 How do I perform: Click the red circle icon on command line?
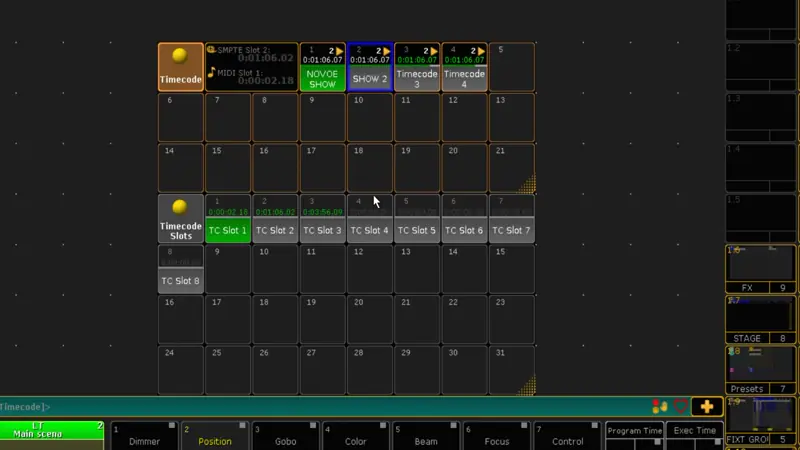682,406
